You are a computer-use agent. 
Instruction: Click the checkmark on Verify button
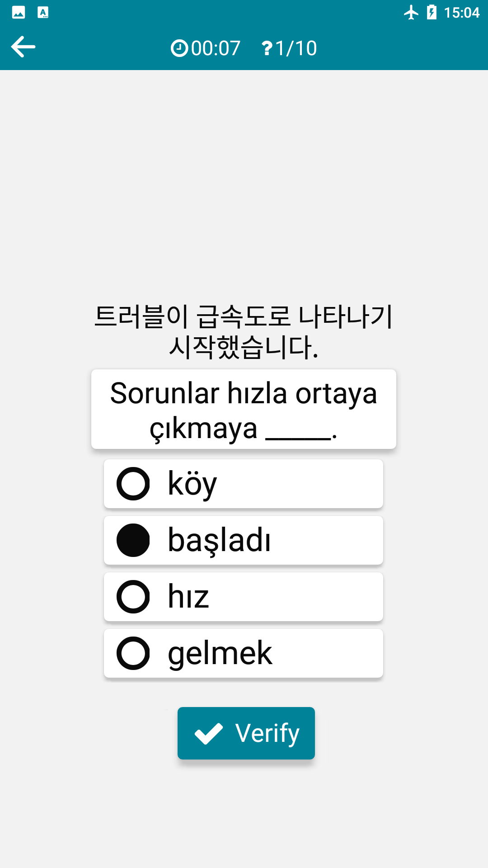point(208,733)
